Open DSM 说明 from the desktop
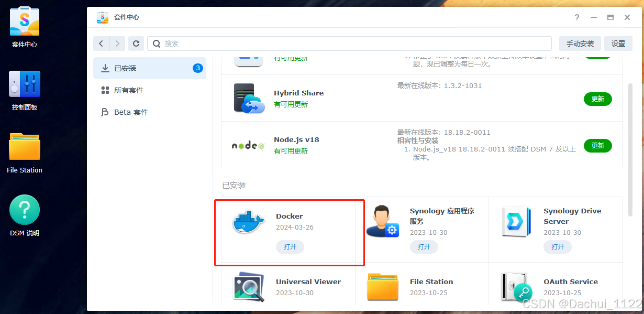This screenshot has height=314, width=644. [x=24, y=210]
